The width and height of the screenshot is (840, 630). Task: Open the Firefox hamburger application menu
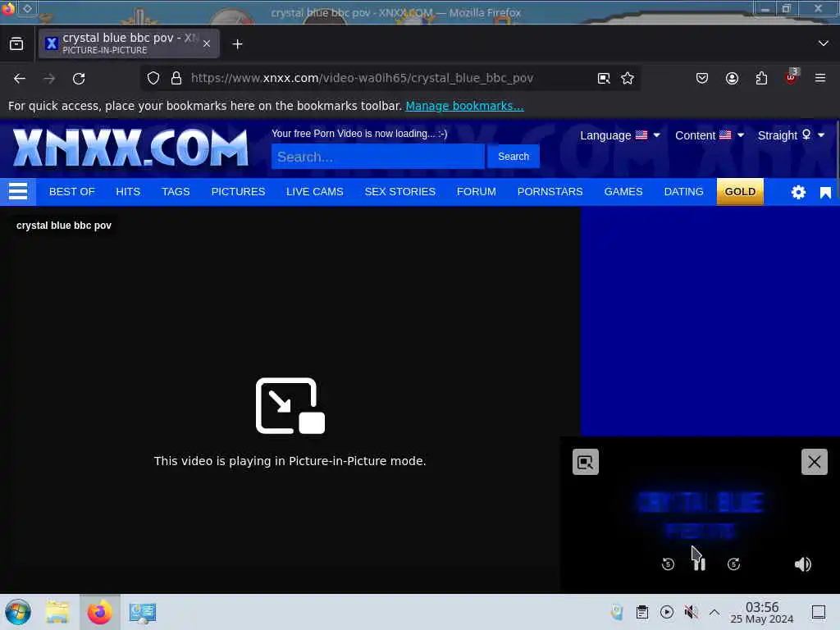(x=820, y=78)
